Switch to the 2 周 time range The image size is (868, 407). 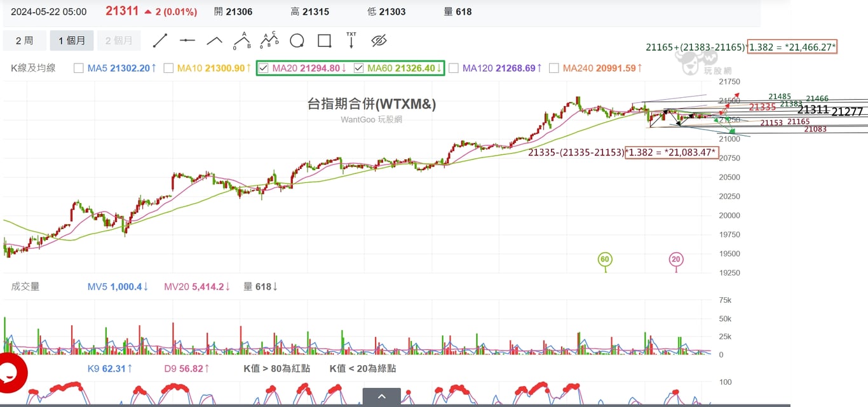[25, 41]
